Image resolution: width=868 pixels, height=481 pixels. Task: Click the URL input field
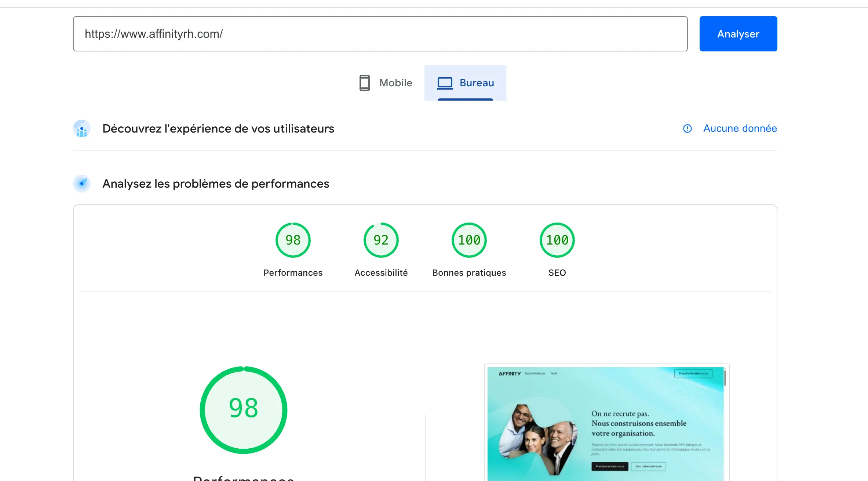pos(380,34)
